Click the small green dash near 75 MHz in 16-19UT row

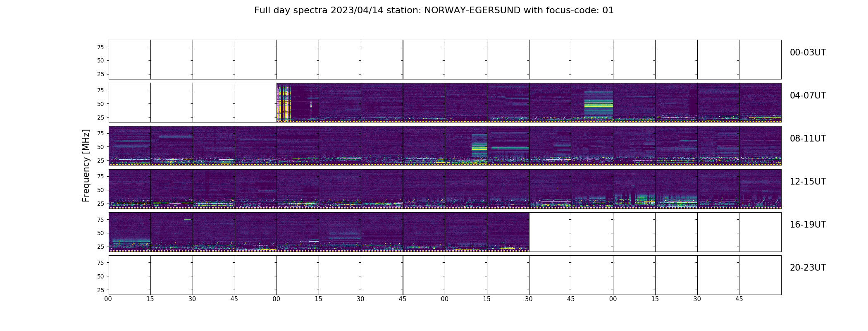(188, 220)
